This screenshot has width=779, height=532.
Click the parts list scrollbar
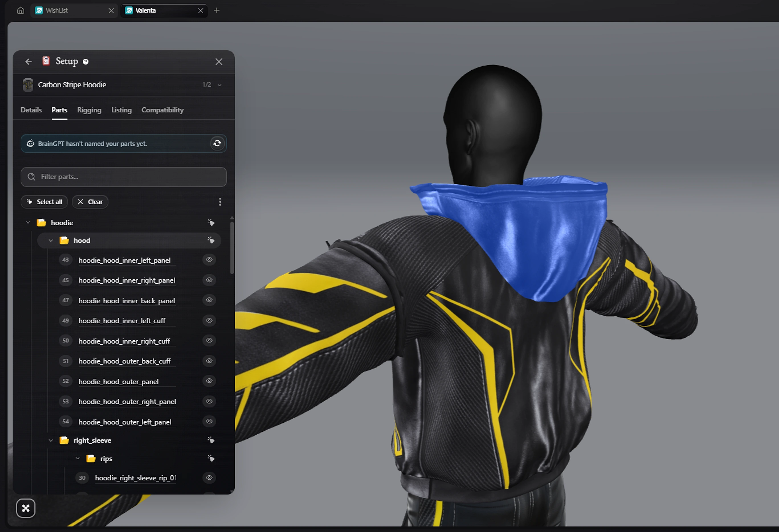pyautogui.click(x=232, y=247)
